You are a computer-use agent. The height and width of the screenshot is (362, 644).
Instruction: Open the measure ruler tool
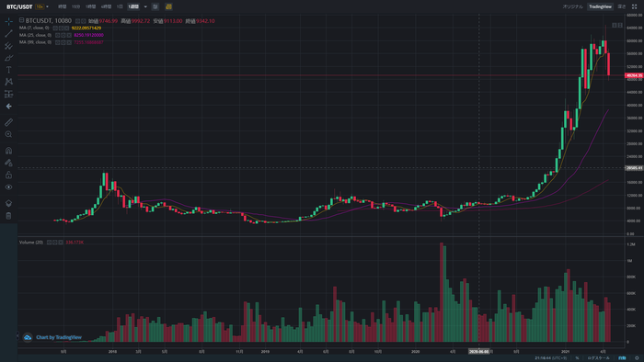(8, 122)
